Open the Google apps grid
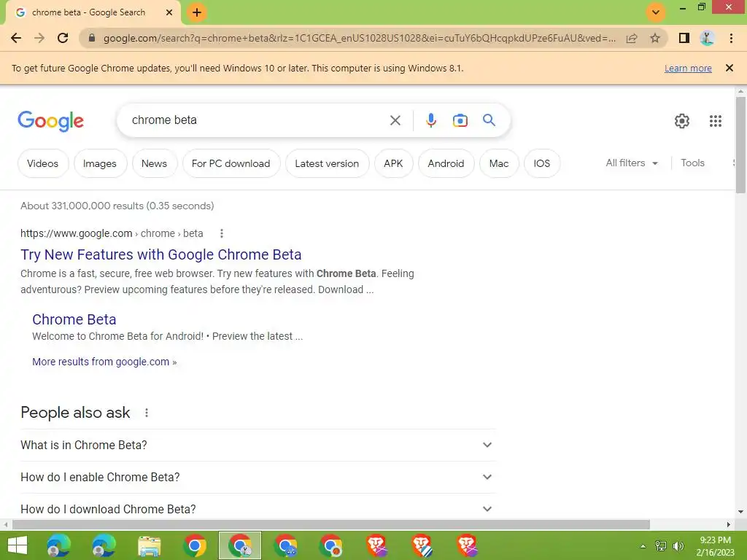The height and width of the screenshot is (560, 747). [x=716, y=121]
